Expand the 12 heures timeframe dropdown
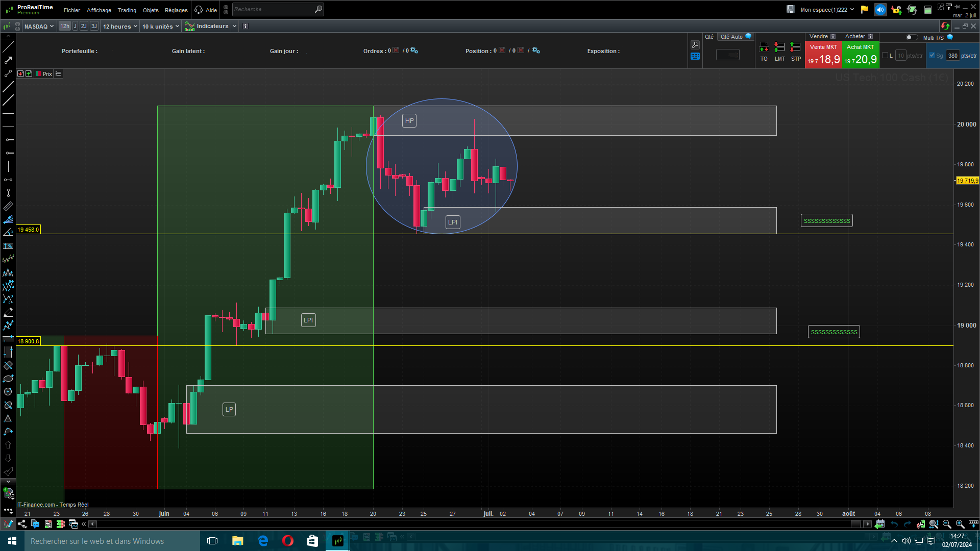This screenshot has height=551, width=980. coord(120,27)
